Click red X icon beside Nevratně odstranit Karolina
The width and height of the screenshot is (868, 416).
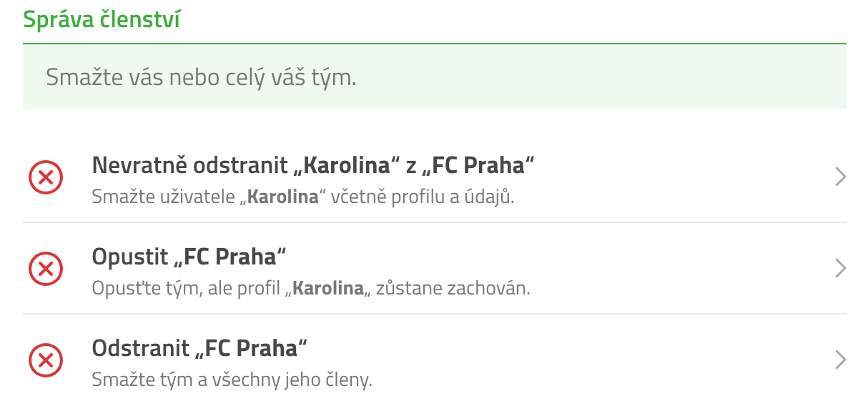coord(46,177)
